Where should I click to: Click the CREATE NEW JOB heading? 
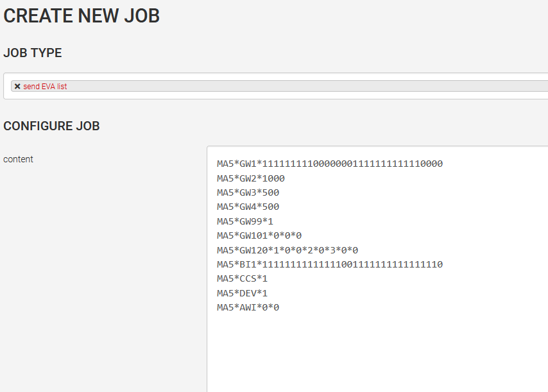pos(81,16)
